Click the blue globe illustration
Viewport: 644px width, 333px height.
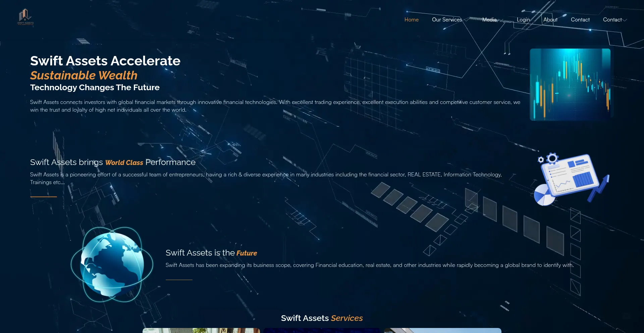tap(112, 264)
